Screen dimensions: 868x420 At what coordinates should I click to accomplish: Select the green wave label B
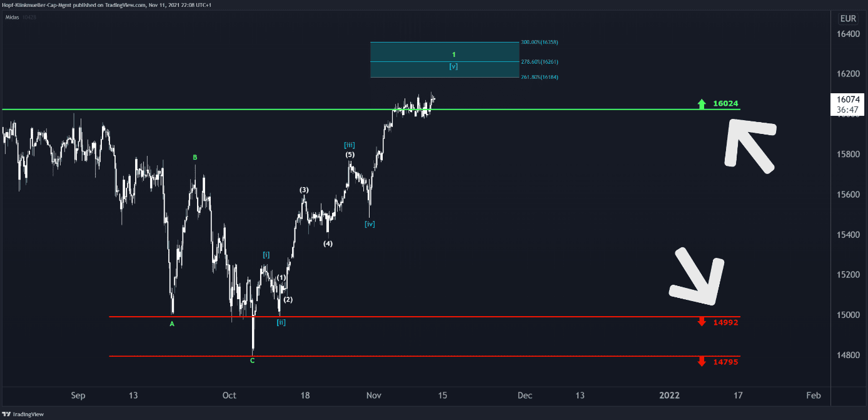coord(195,158)
